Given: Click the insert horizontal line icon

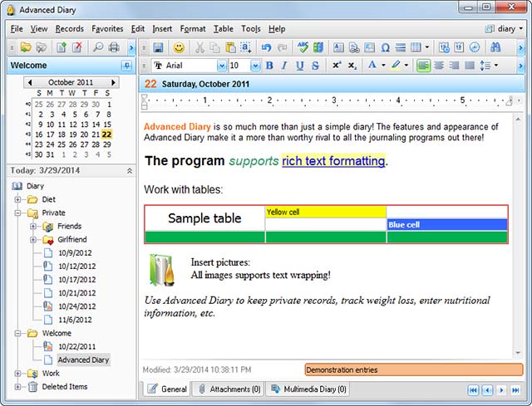Looking at the screenshot, I should [x=401, y=47].
